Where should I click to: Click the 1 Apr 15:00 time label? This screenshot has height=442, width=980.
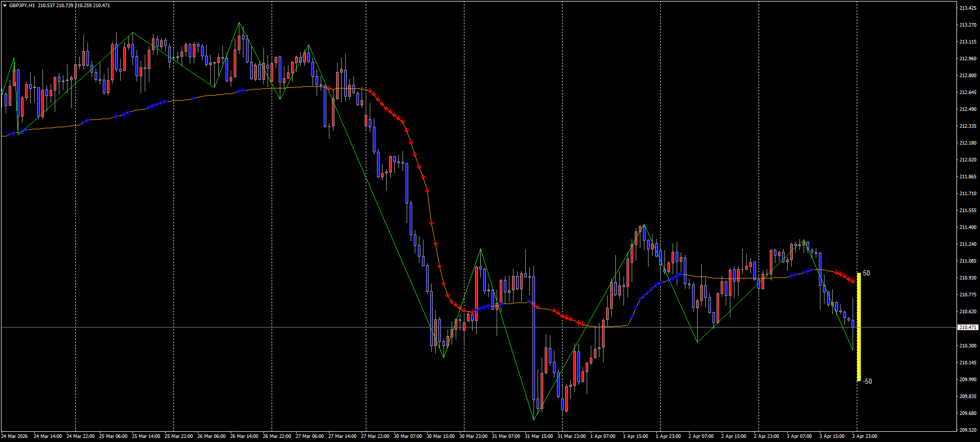[635, 436]
